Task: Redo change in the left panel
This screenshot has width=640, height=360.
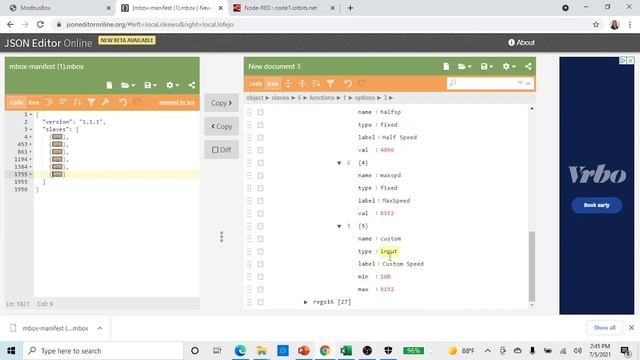Action: [137, 102]
